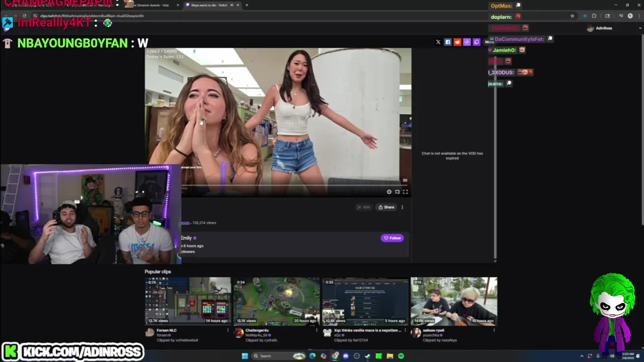Enter fullscreen on the clip player
The image size is (644, 362).
click(x=405, y=192)
